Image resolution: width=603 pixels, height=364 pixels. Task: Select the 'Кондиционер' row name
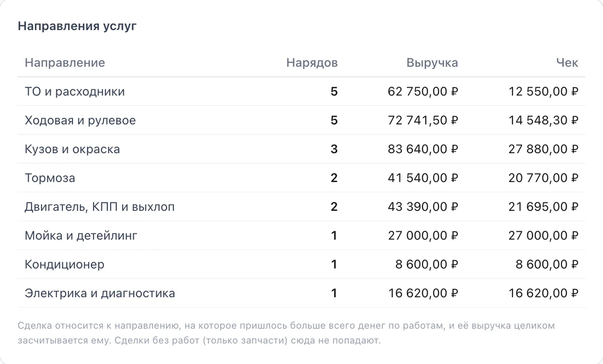click(64, 265)
